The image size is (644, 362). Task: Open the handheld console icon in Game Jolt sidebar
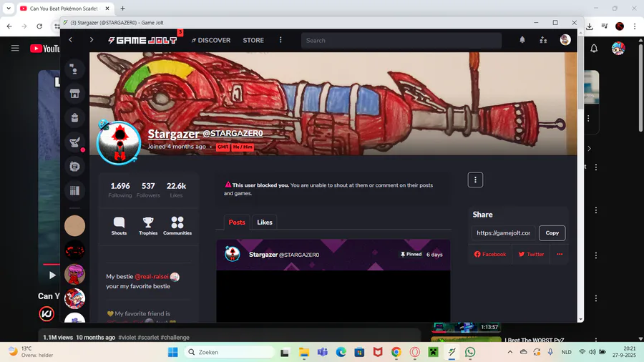click(x=74, y=166)
